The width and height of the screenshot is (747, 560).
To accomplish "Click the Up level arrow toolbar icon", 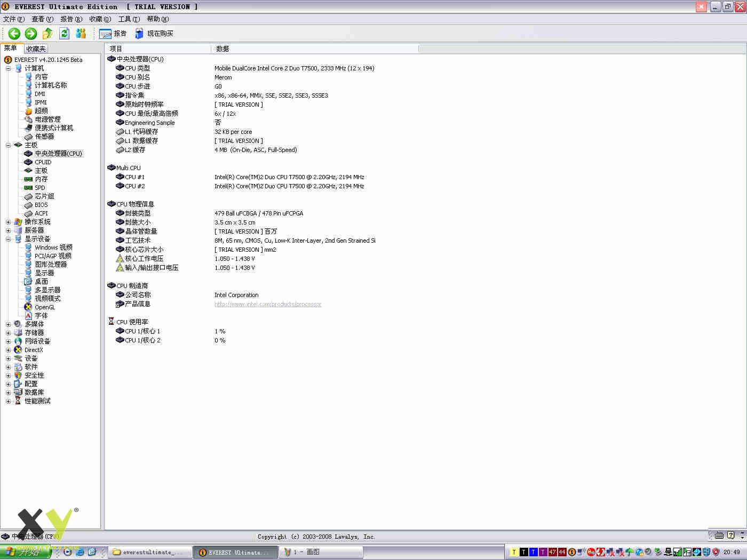I will coord(47,34).
